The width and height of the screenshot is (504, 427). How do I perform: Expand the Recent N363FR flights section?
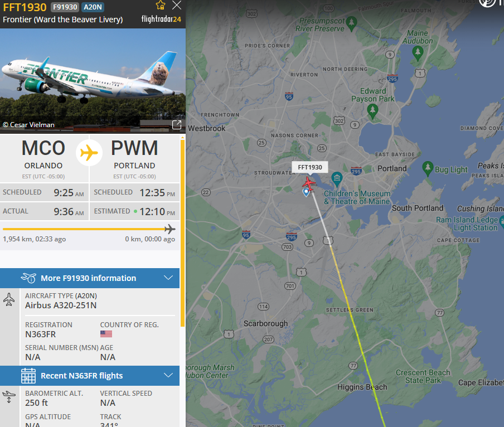pyautogui.click(x=90, y=376)
